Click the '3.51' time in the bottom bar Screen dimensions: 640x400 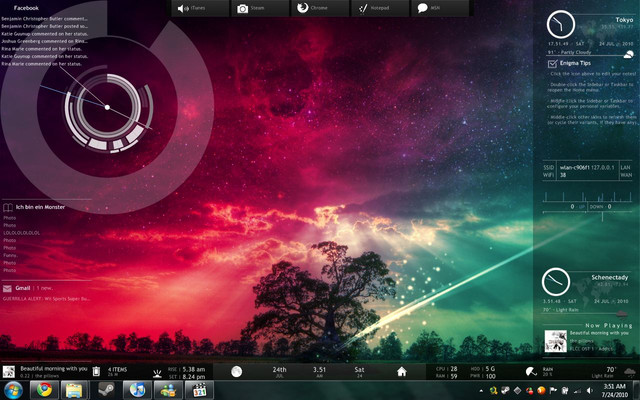tap(319, 369)
